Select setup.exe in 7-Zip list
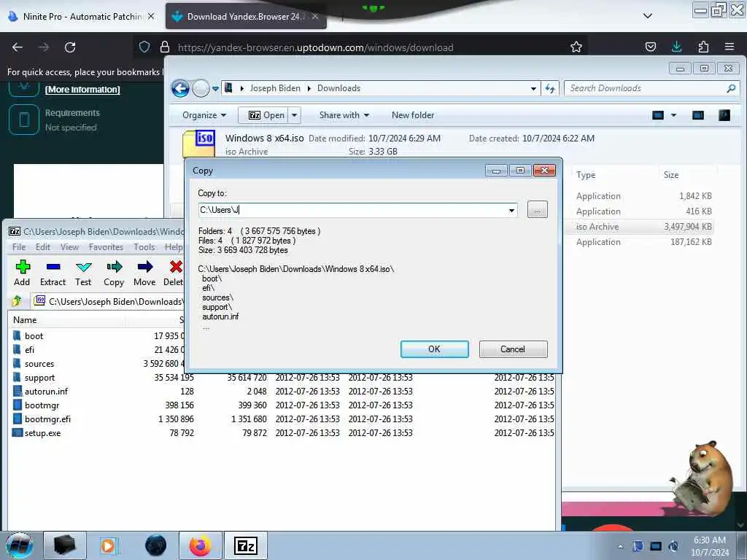Image resolution: width=747 pixels, height=560 pixels. point(42,433)
